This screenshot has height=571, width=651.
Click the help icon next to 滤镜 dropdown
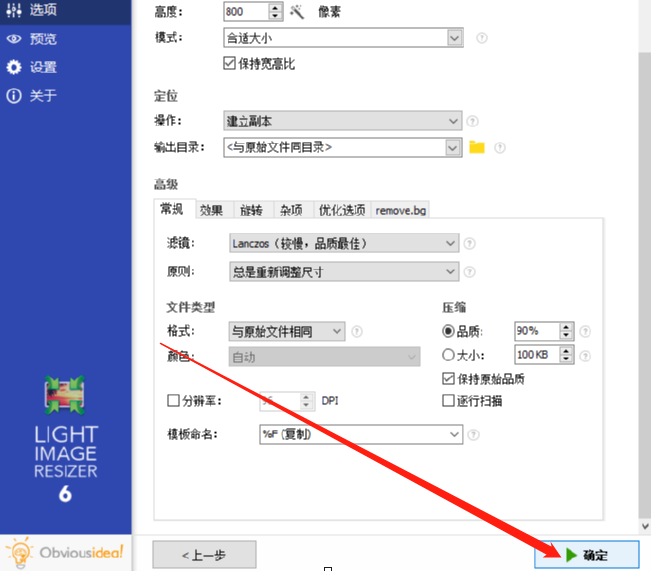point(469,243)
